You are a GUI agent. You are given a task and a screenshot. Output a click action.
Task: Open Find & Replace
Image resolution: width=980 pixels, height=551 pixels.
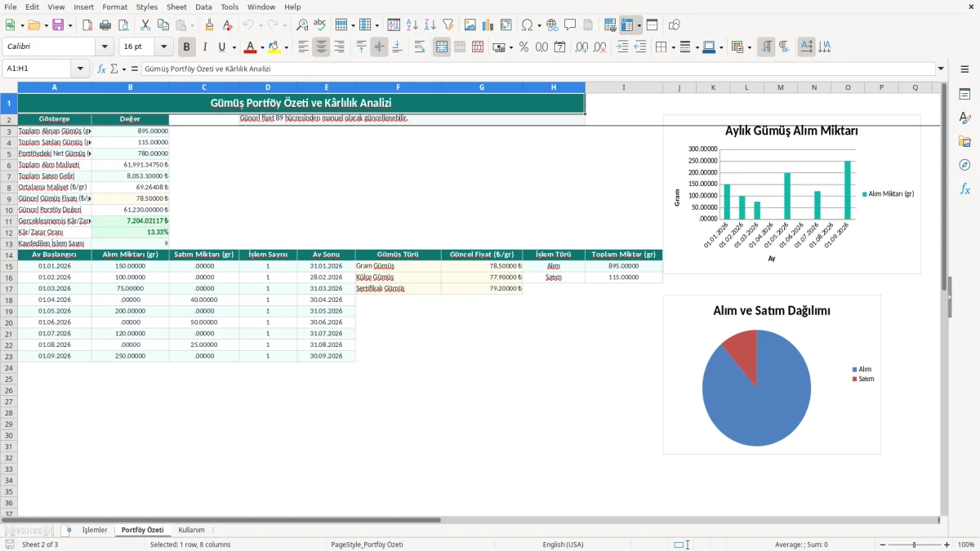301,25
